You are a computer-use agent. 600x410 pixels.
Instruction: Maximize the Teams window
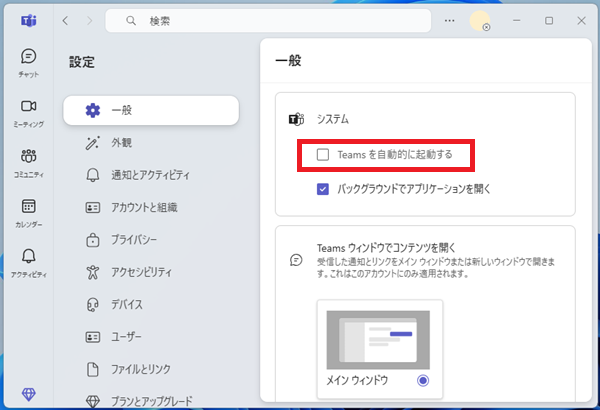coord(549,21)
